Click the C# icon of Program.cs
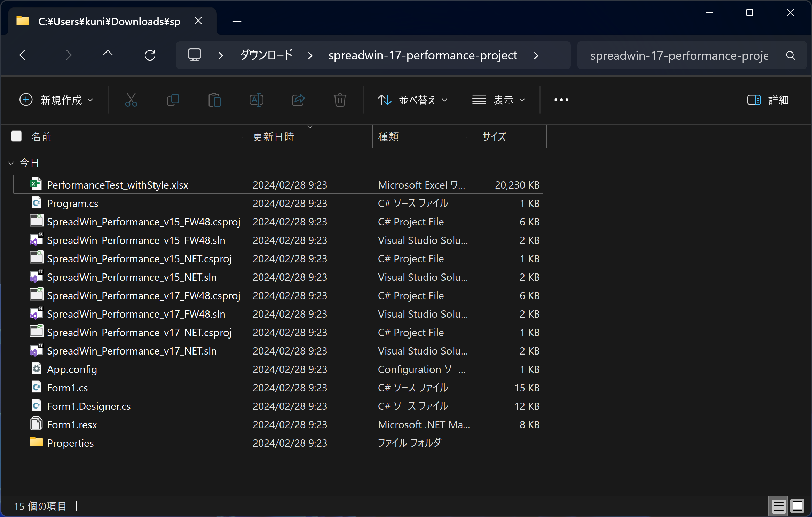 pyautogui.click(x=36, y=202)
